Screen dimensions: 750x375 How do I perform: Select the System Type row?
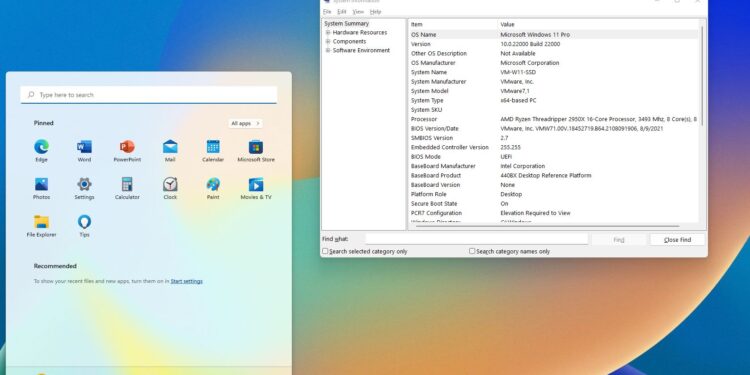[x=554, y=100]
